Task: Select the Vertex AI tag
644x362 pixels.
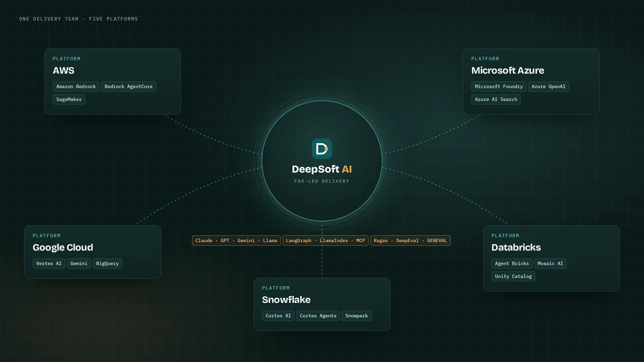Action: tap(49, 263)
